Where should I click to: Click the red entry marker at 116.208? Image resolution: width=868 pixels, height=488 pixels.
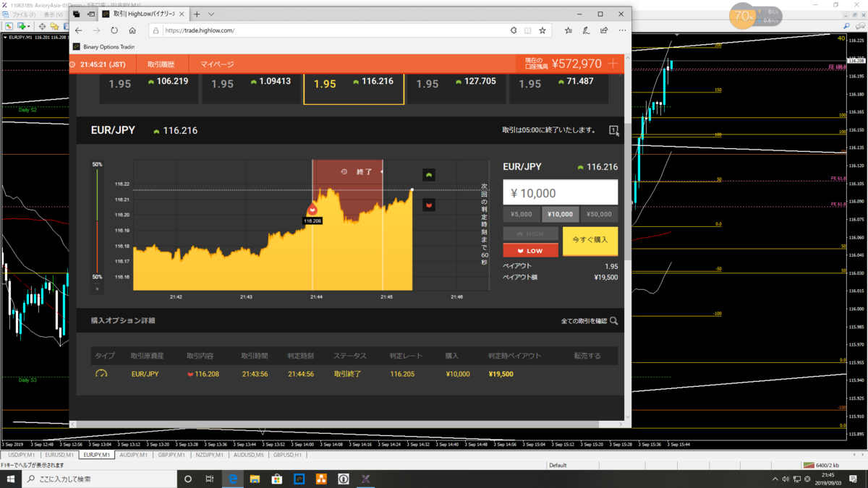pyautogui.click(x=312, y=210)
